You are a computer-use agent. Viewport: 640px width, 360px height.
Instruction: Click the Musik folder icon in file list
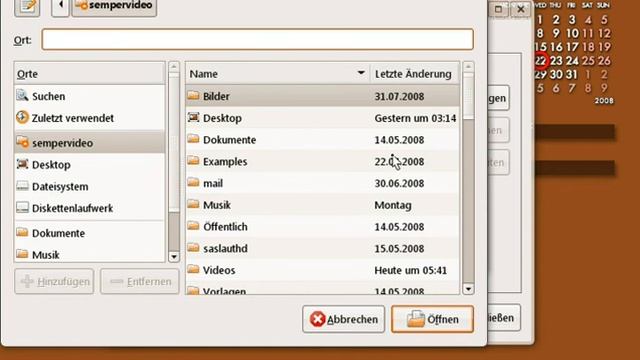tap(193, 204)
